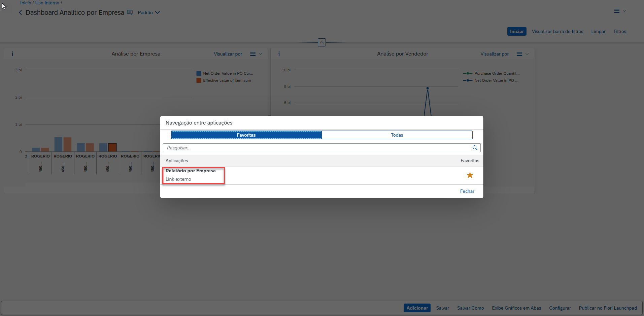Switch to the Todas tab
This screenshot has width=644, height=316.
point(397,135)
